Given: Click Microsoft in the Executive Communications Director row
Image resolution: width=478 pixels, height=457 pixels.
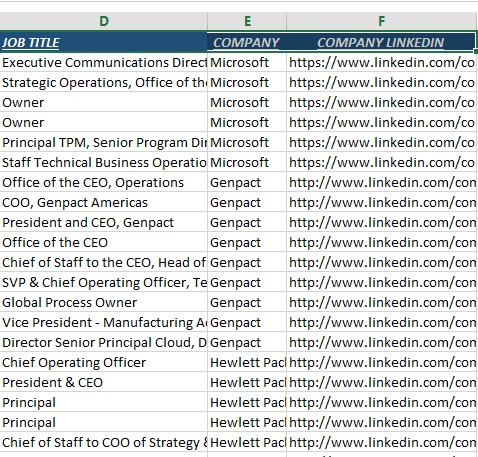Looking at the screenshot, I should click(x=247, y=62).
